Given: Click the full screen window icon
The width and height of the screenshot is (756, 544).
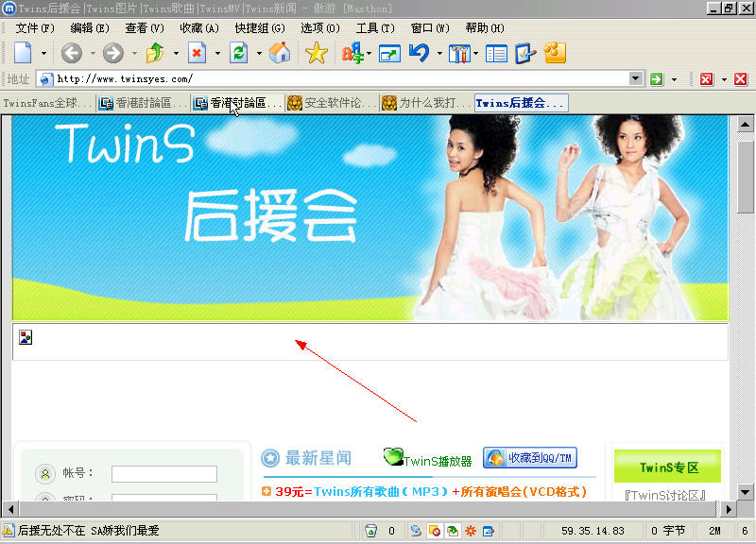Looking at the screenshot, I should point(389,54).
